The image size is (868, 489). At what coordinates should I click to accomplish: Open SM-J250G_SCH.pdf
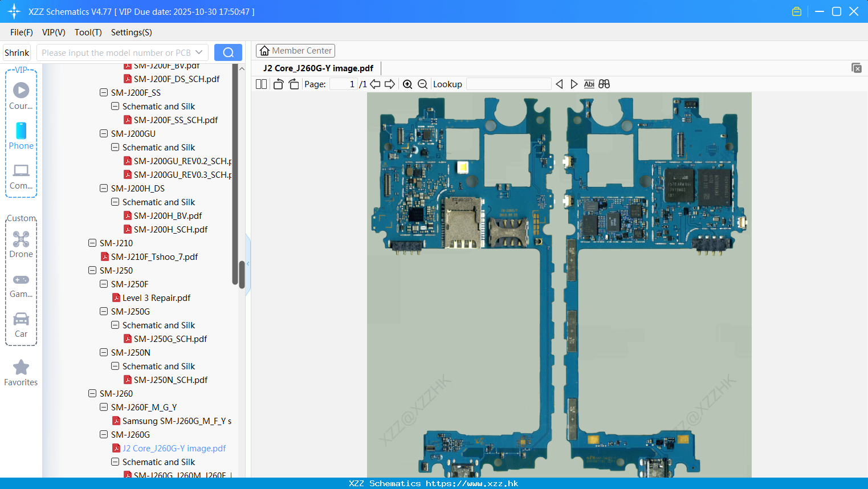point(170,339)
